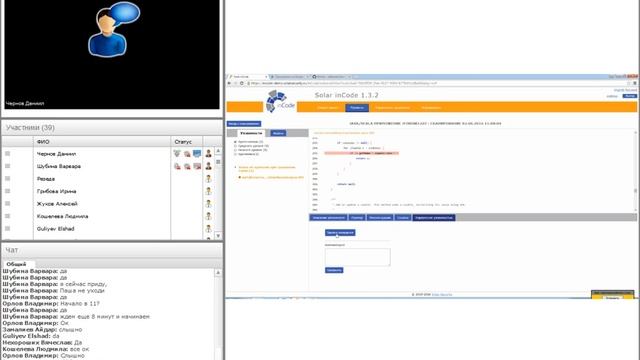Tick the checkbox beside Грибова Ирина
Image resolution: width=640 pixels, height=360 pixels.
(7, 191)
